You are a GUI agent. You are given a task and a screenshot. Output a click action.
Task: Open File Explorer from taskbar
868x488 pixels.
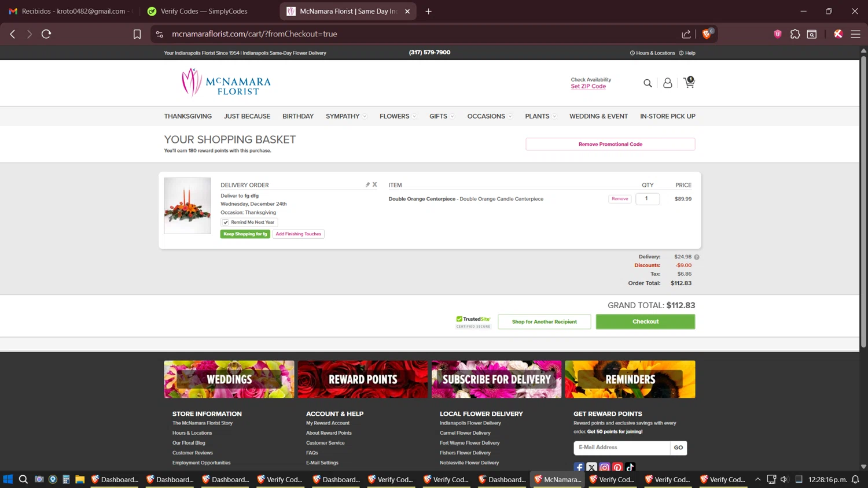80,479
